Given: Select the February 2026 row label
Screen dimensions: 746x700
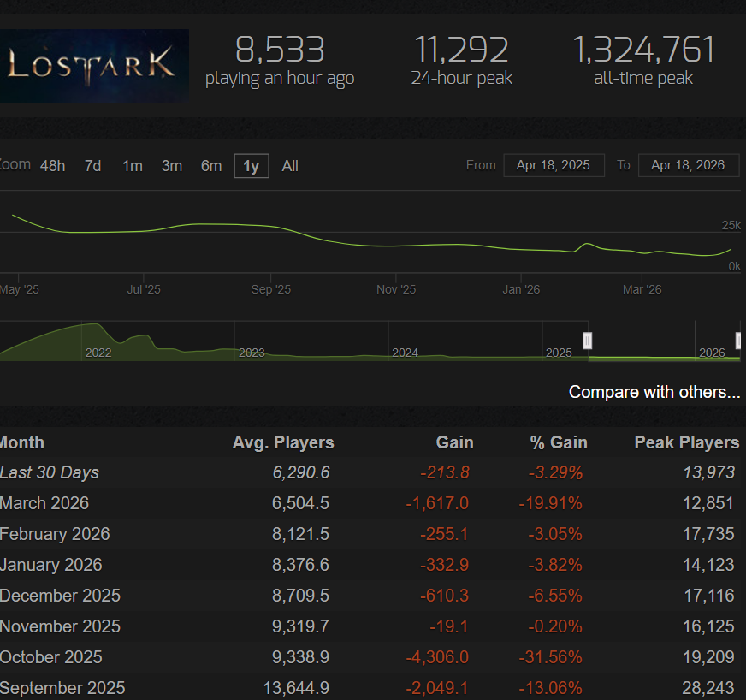Looking at the screenshot, I should click(55, 534).
